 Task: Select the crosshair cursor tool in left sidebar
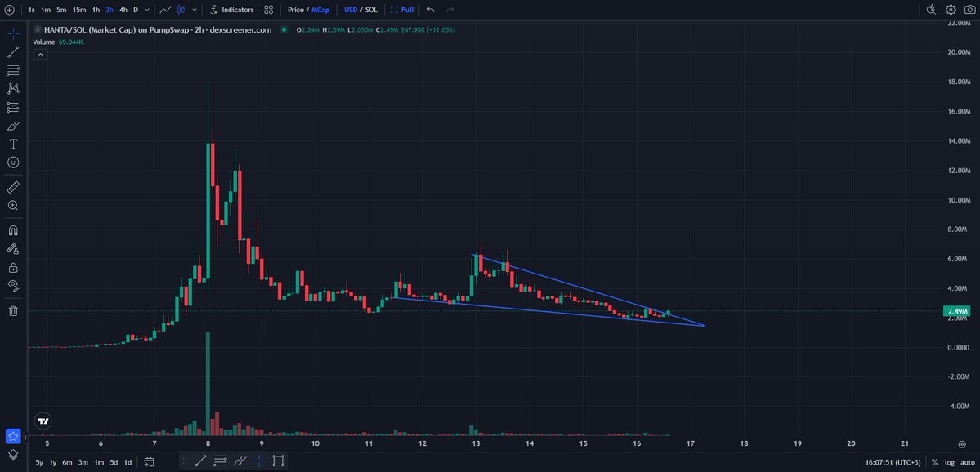click(13, 33)
